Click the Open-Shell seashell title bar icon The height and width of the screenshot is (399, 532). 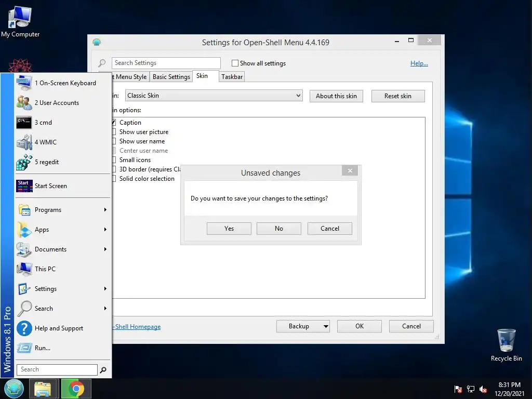97,43
